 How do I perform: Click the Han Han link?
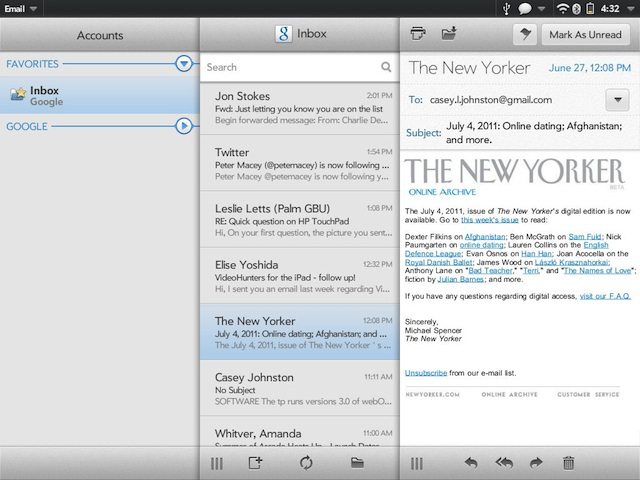(x=536, y=253)
